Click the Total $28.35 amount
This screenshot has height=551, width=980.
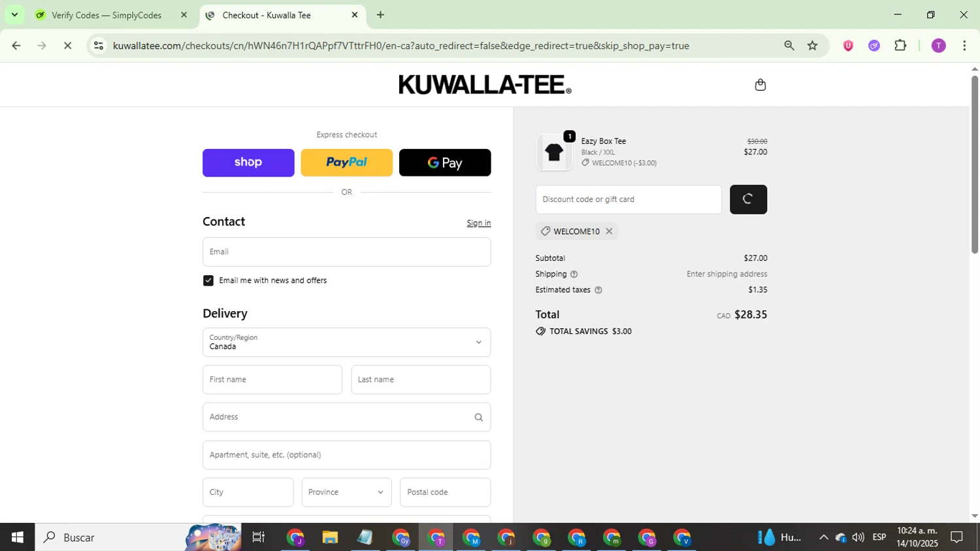pos(751,314)
